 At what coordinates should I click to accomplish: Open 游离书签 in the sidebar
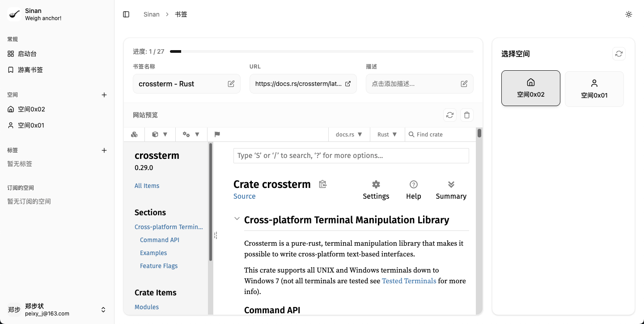coord(57,70)
